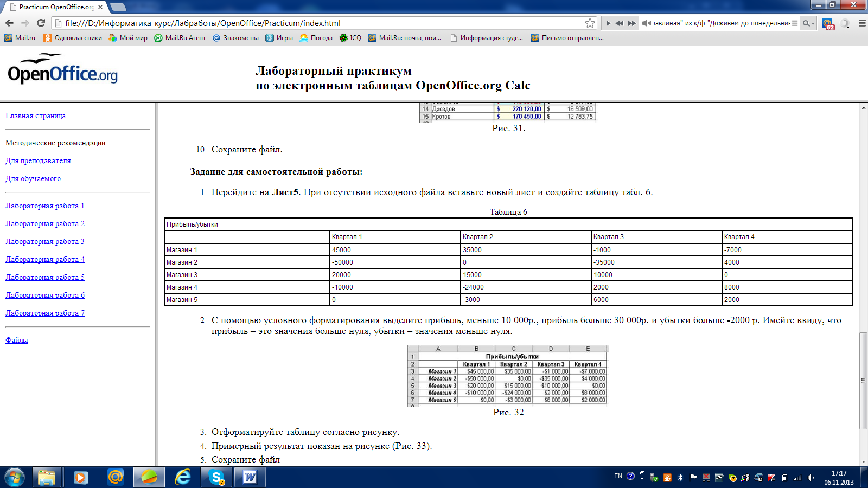Open Информация студе... bookmark
Viewport: 868px width, 488px height.
[486, 38]
